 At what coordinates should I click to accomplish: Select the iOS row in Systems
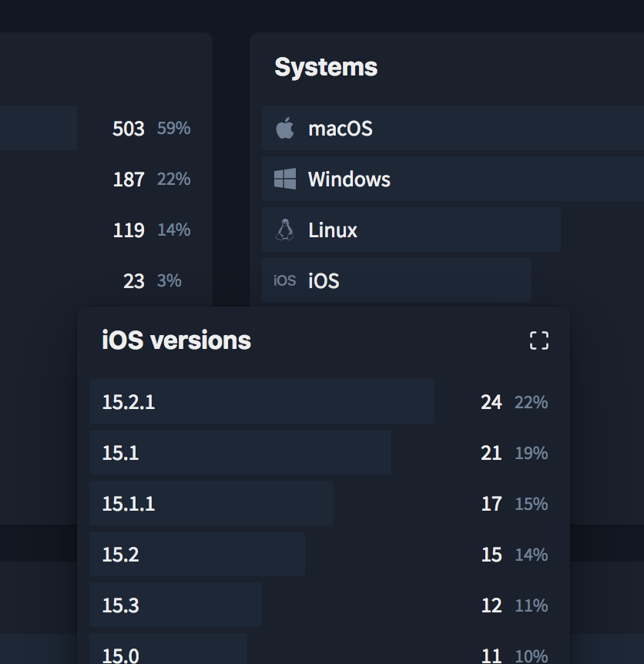pos(396,280)
